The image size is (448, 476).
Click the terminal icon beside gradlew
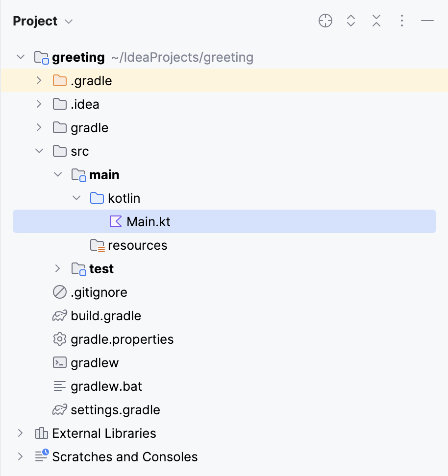[x=59, y=362]
